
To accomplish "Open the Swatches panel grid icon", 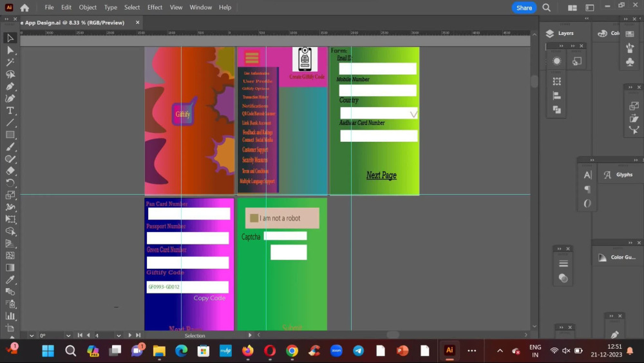I will click(x=630, y=34).
